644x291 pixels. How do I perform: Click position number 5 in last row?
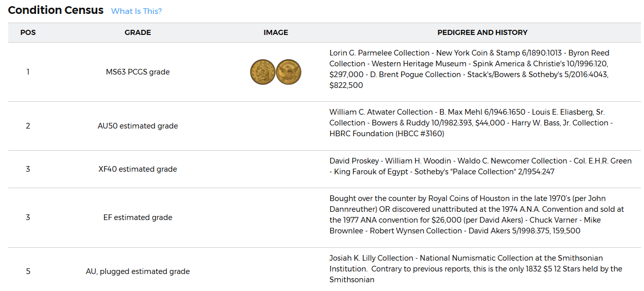pos(28,271)
